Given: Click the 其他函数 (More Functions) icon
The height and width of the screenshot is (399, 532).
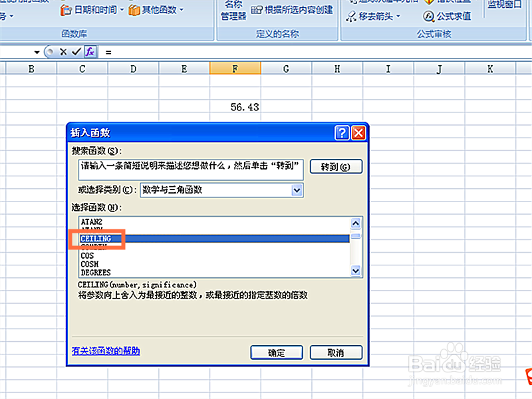Looking at the screenshot, I should 134,10.
